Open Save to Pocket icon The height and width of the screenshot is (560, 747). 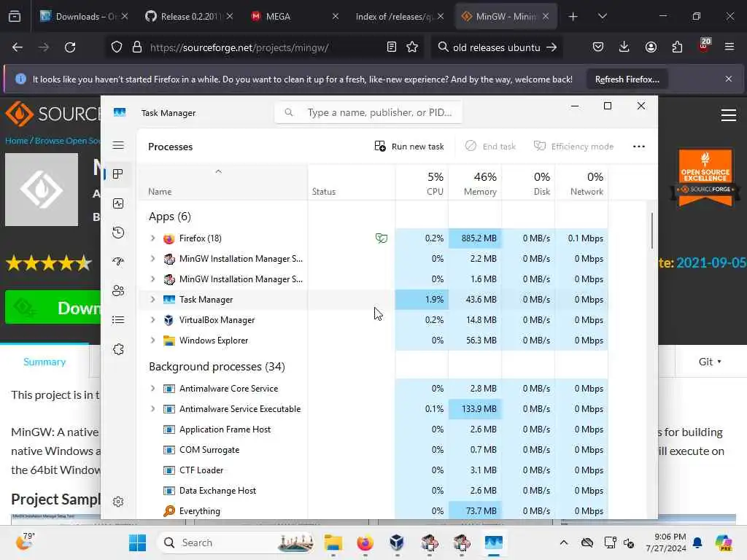[598, 47]
